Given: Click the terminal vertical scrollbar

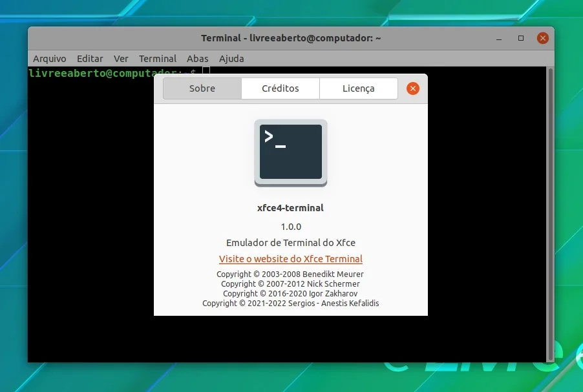Looking at the screenshot, I should coord(550,214).
